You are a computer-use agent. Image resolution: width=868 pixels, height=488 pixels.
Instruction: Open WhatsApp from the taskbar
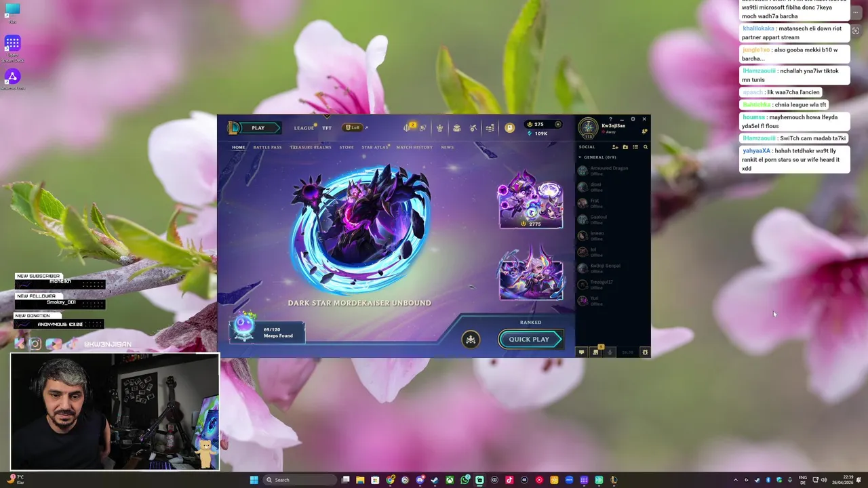(465, 480)
